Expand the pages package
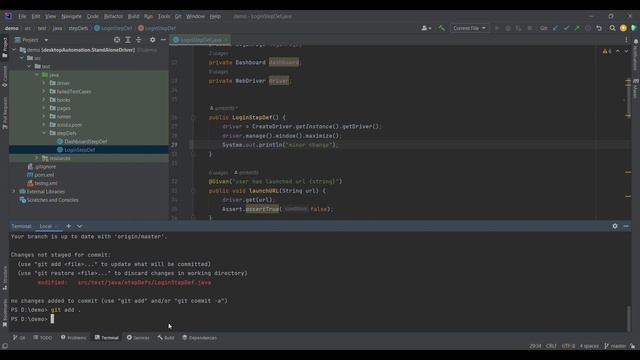 coord(44,108)
